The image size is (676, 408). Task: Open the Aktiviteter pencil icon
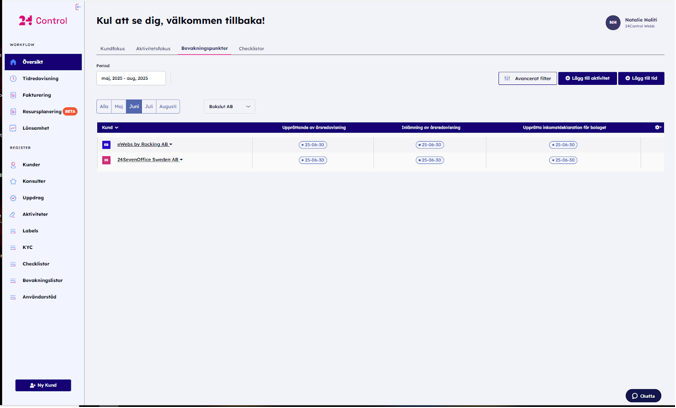tap(13, 214)
